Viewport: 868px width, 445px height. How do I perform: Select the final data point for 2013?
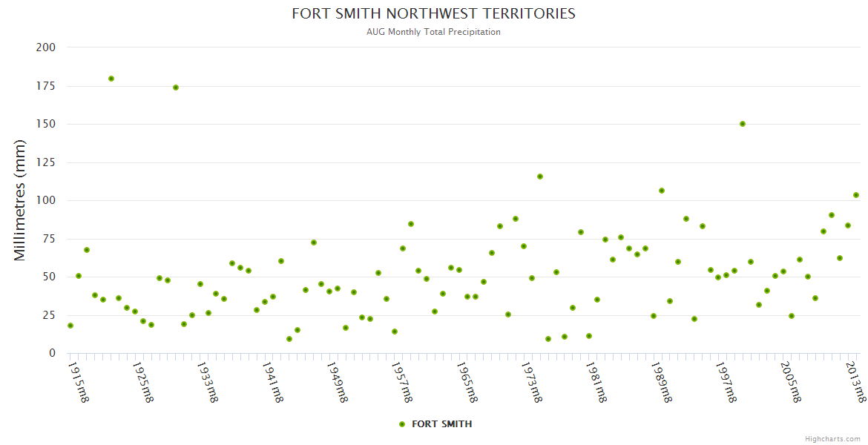click(x=856, y=195)
